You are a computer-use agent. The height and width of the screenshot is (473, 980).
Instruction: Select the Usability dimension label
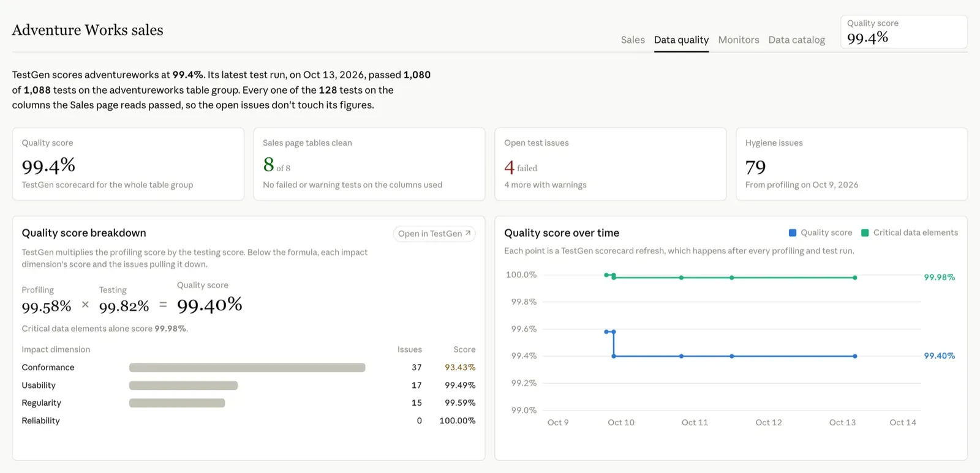click(x=39, y=385)
